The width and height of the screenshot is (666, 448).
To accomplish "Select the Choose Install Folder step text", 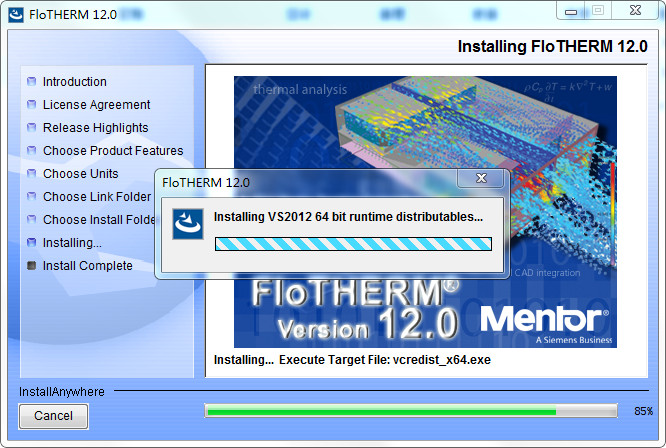I will [99, 220].
